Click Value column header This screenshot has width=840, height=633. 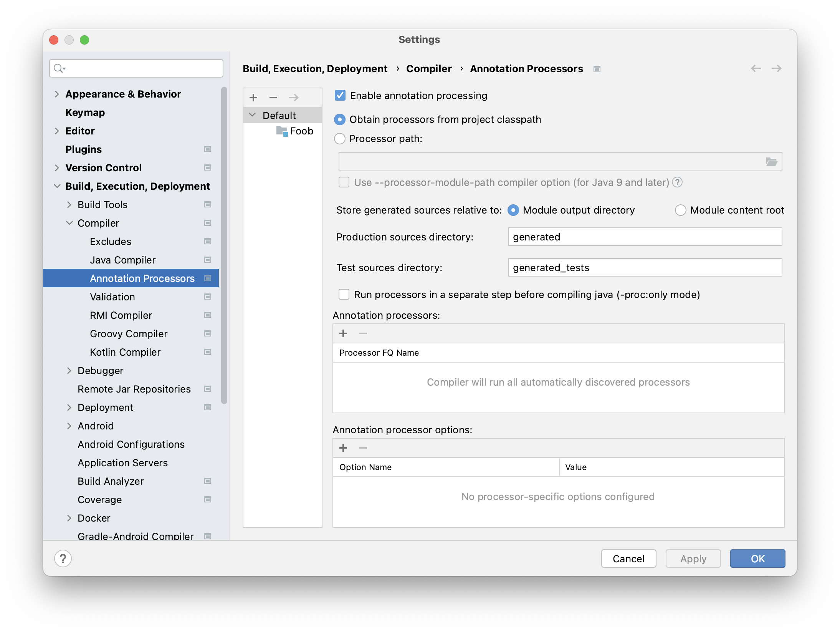pyautogui.click(x=671, y=467)
